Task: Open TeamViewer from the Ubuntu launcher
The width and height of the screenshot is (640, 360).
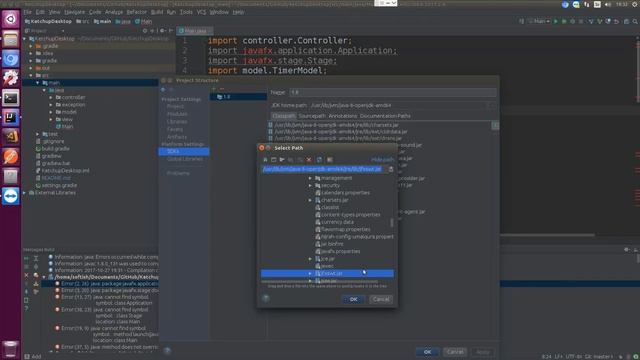Action: point(11,196)
